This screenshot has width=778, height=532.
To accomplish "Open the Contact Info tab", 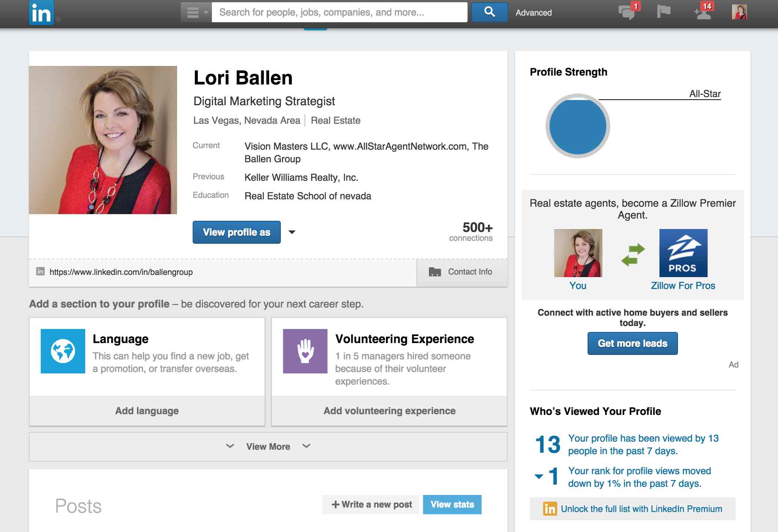I will pyautogui.click(x=462, y=272).
